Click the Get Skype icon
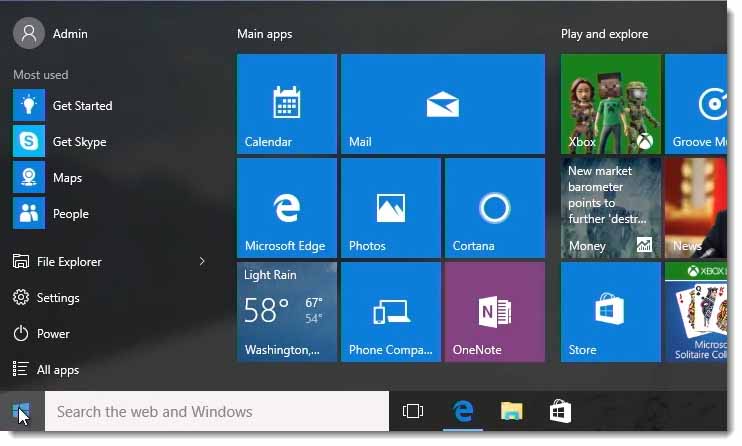Screen dimensions: 742x446 click(29, 141)
